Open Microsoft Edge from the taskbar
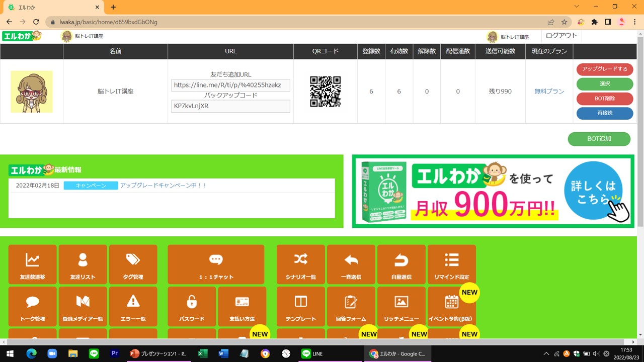The width and height of the screenshot is (644, 362). tap(31, 353)
